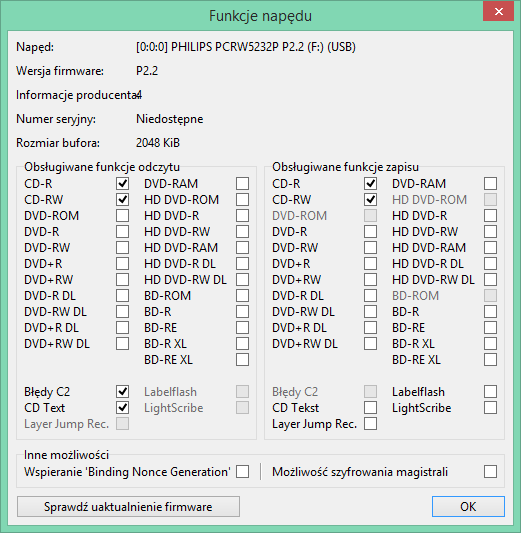Toggle BD-ROM checkbox in read functions
Image resolution: width=521 pixels, height=533 pixels.
point(242,295)
